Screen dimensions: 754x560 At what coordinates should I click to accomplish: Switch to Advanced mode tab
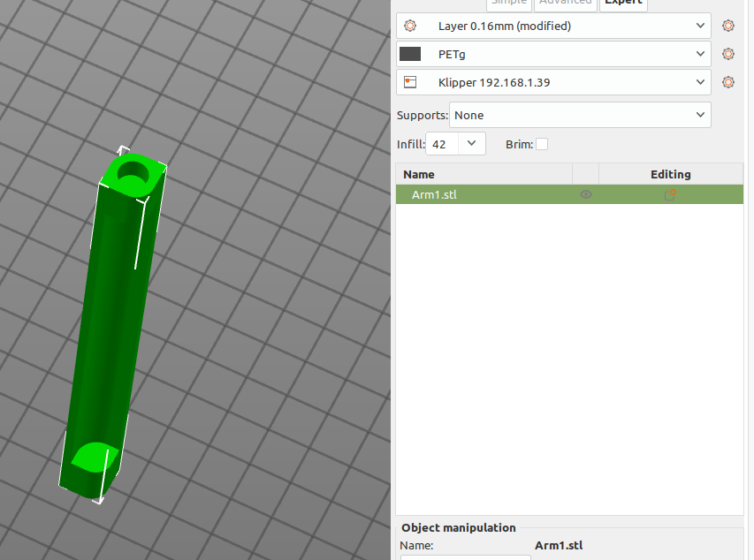tap(565, 3)
